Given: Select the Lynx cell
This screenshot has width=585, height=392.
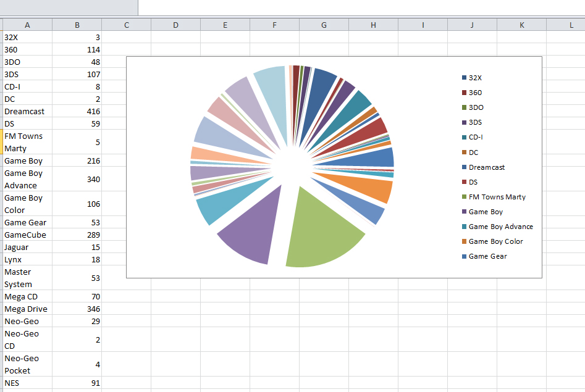Looking at the screenshot, I should pyautogui.click(x=27, y=259).
